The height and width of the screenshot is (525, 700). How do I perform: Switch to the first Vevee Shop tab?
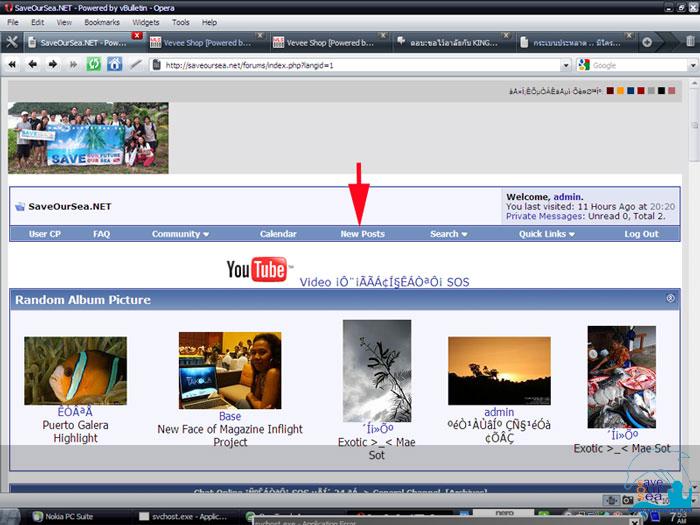tap(202, 42)
